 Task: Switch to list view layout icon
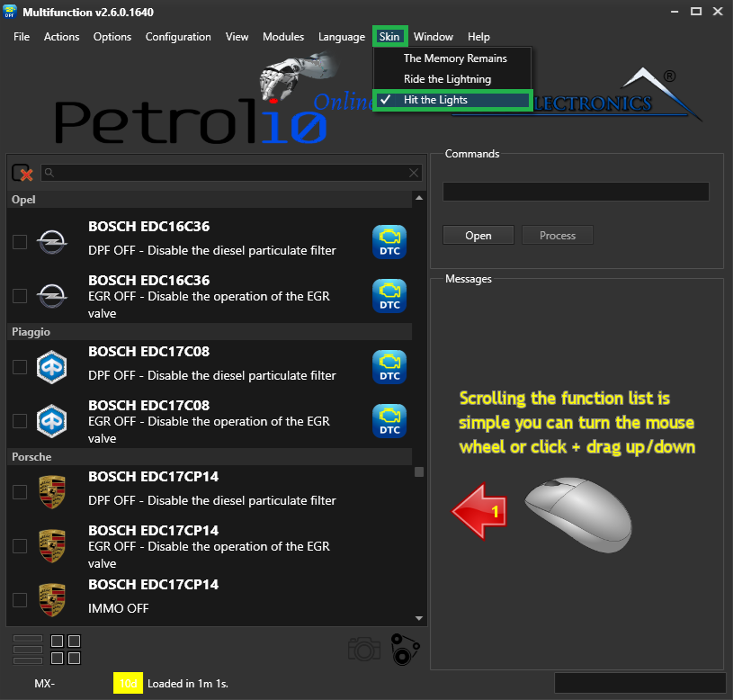(x=28, y=649)
